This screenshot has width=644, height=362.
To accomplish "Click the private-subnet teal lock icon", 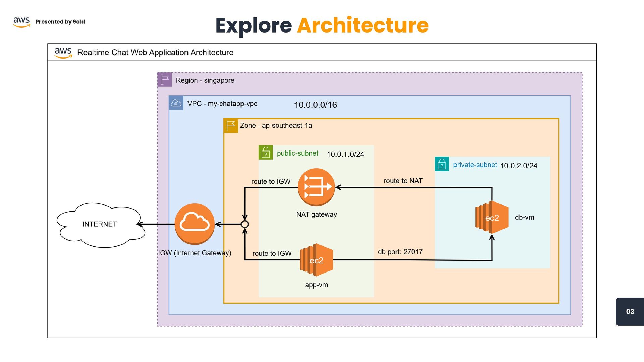I will click(x=442, y=164).
